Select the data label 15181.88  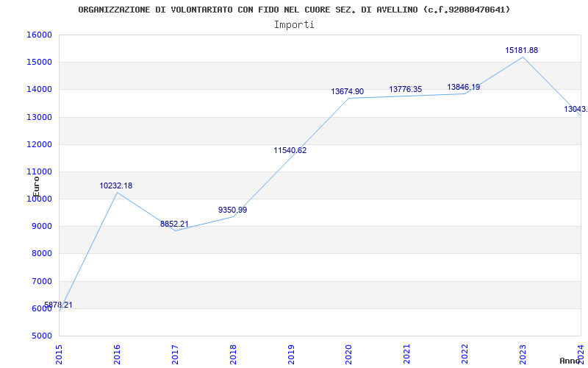pyautogui.click(x=522, y=50)
